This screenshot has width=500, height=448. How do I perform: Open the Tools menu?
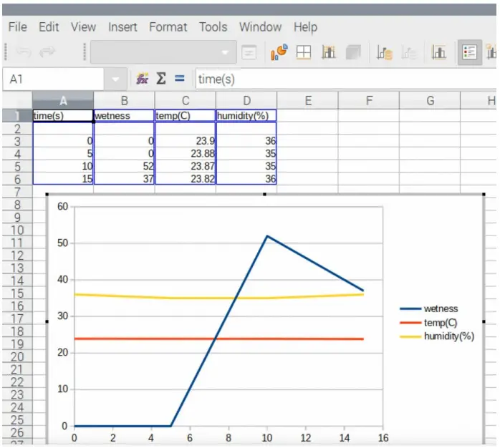(213, 27)
